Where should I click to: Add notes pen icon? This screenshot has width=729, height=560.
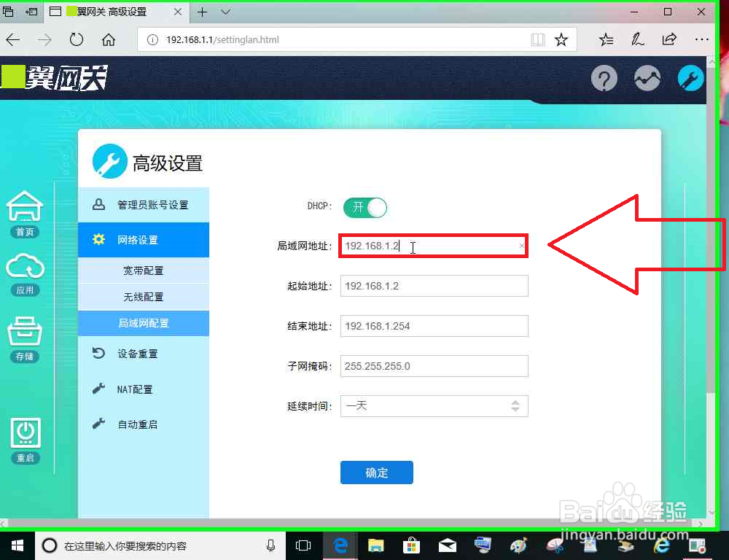click(x=637, y=40)
